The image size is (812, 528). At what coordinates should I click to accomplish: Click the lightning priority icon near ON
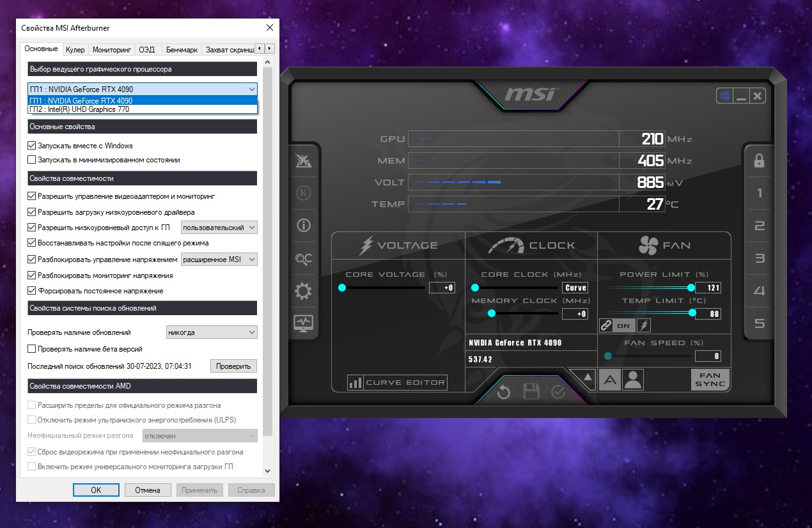click(x=644, y=325)
